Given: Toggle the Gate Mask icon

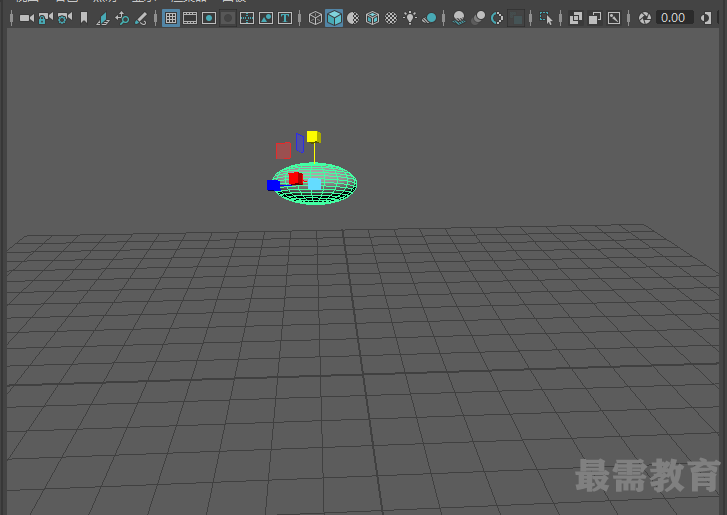Looking at the screenshot, I should [x=228, y=18].
